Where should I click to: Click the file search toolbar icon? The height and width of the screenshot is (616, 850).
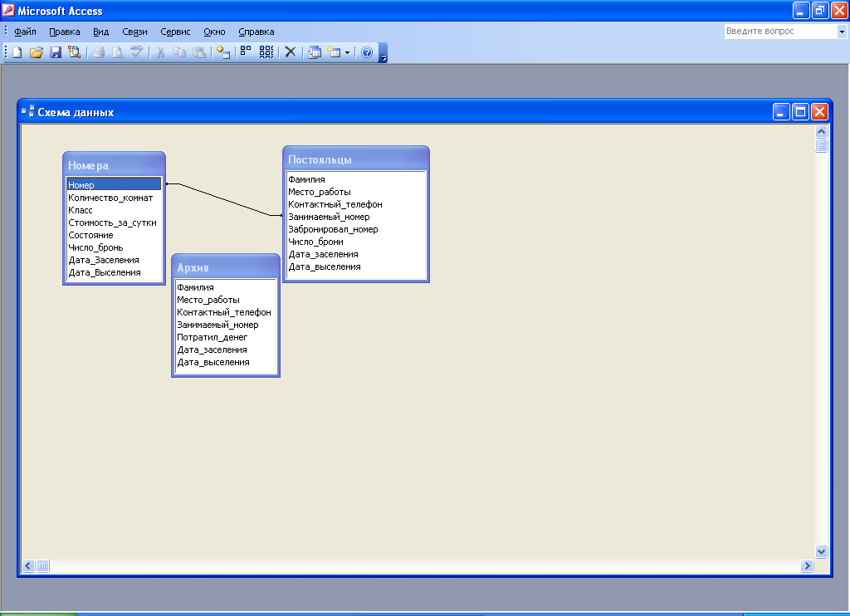tap(75, 52)
